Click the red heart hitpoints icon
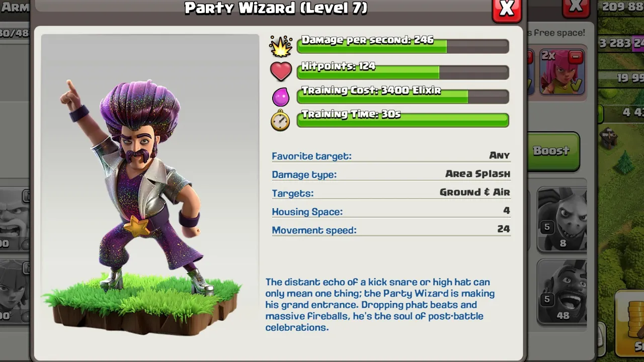This screenshot has height=362, width=644. [x=281, y=71]
